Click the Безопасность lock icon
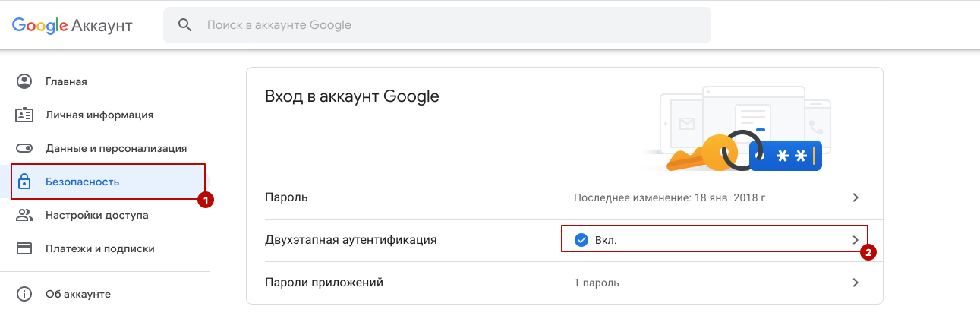This screenshot has height=319, width=980. [24, 182]
